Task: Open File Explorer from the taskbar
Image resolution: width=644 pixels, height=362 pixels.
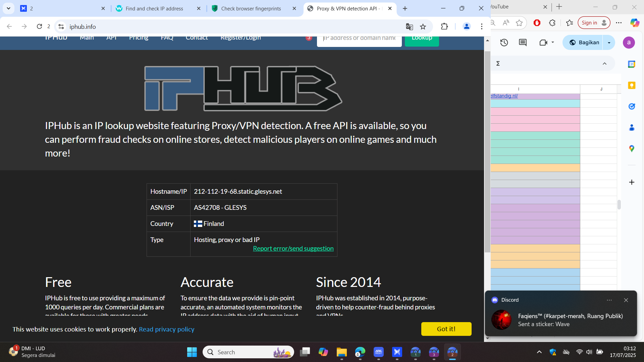Action: pos(342,352)
